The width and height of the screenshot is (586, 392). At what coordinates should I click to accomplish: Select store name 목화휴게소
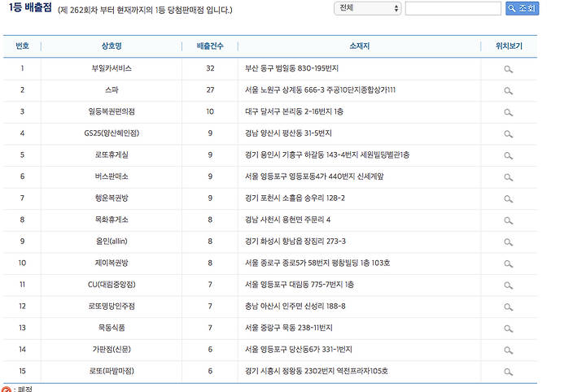112,220
